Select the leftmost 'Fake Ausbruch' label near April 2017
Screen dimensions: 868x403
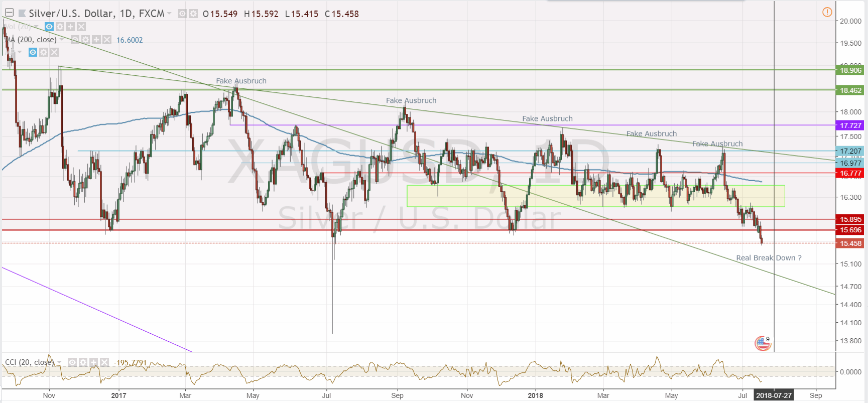pos(241,81)
